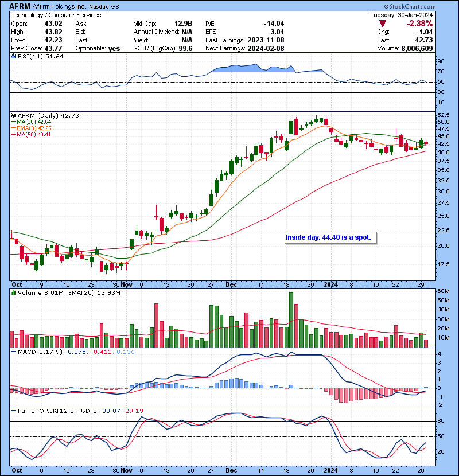Screen dimensions: 459x476
Task: Click the -2.38% percent change
Action: (420, 24)
